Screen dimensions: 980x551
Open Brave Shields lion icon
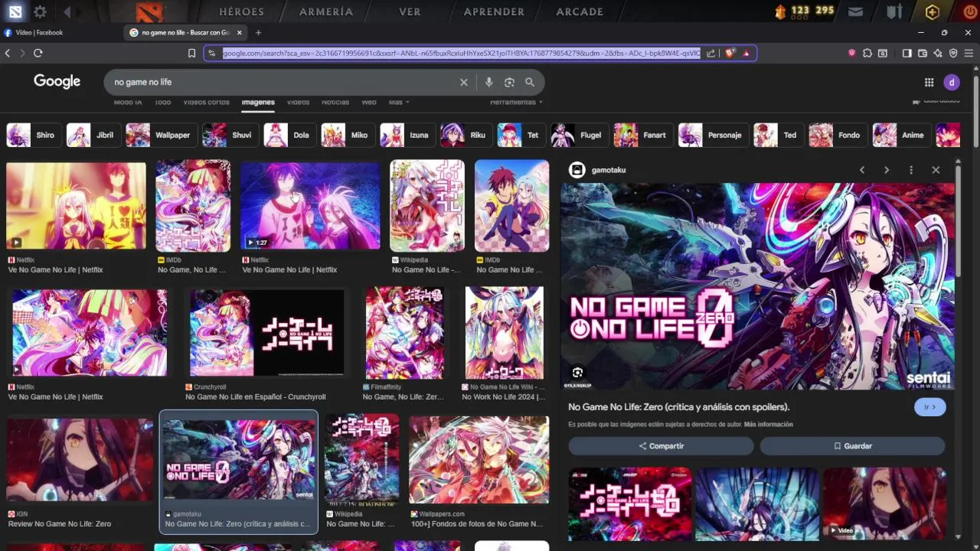[730, 53]
